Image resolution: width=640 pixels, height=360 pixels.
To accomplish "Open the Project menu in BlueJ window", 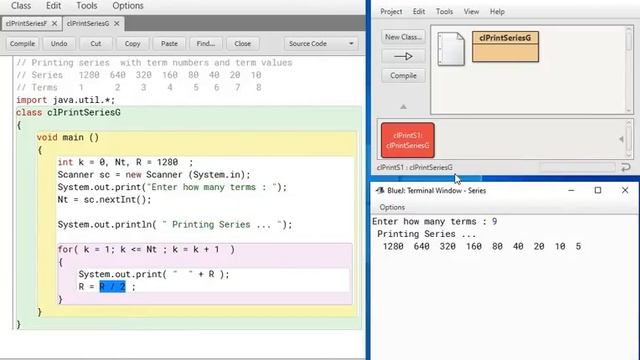I will point(391,12).
